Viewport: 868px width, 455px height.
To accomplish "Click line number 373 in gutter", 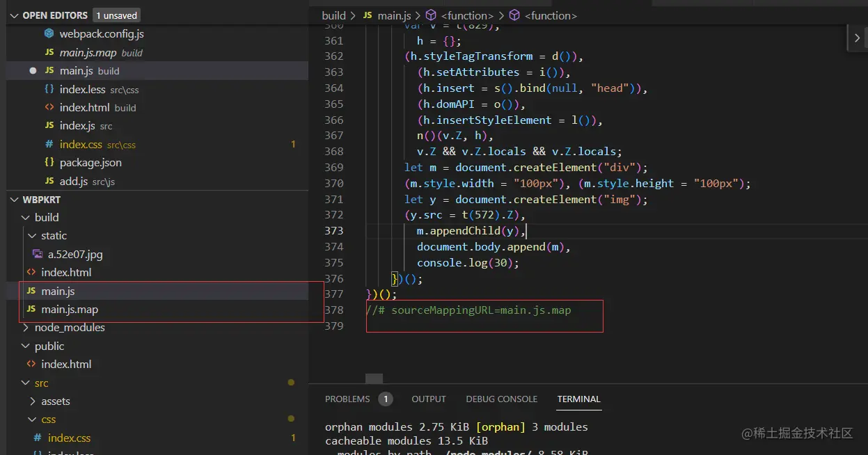I will click(334, 231).
